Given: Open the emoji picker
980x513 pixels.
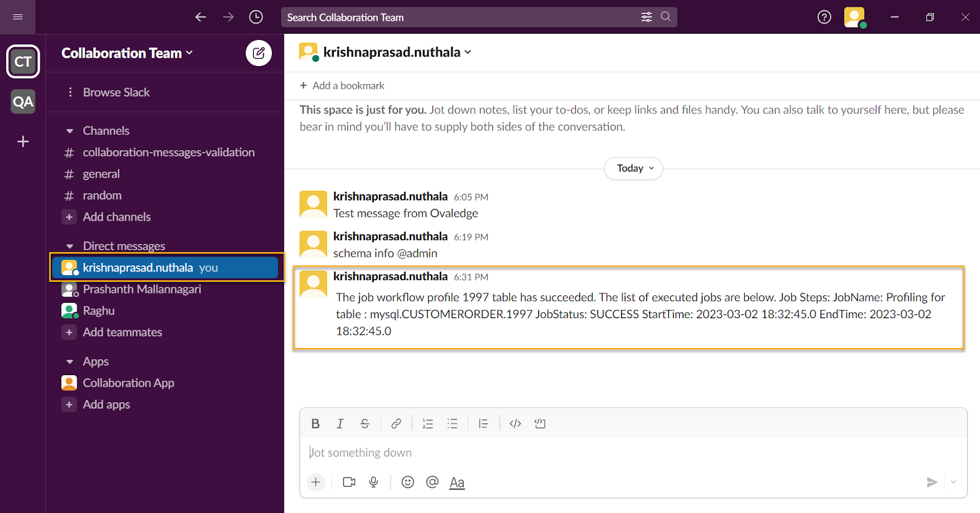Looking at the screenshot, I should coord(407,482).
